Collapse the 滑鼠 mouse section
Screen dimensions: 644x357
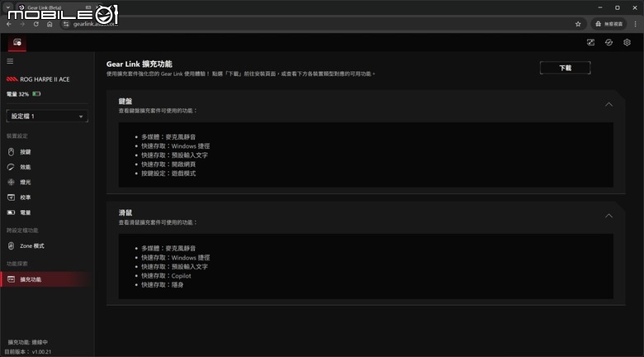pos(608,216)
